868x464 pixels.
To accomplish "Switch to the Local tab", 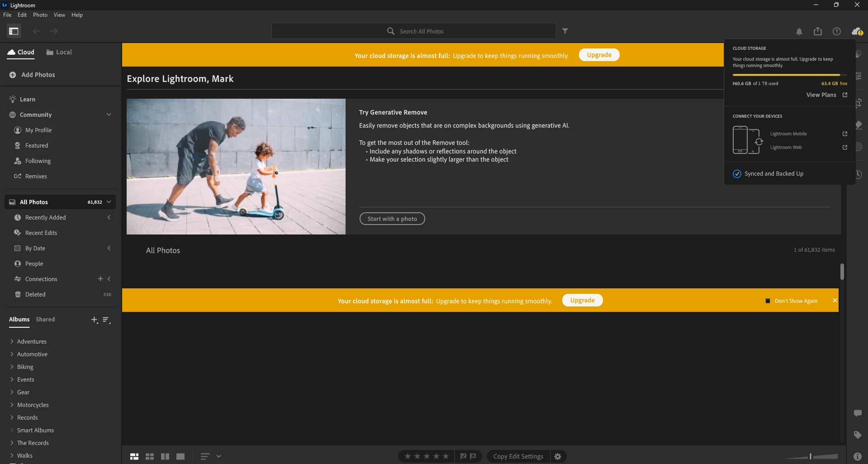I will pos(59,53).
